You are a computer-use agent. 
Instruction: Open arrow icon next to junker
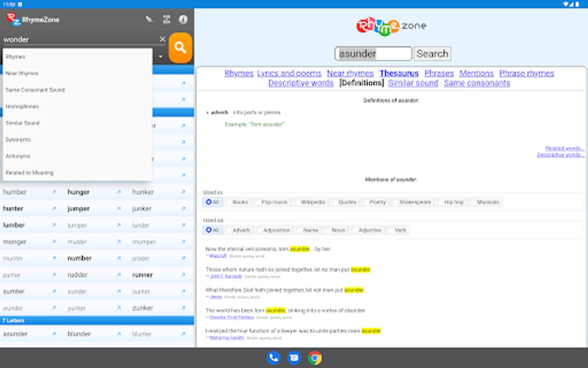(x=183, y=209)
